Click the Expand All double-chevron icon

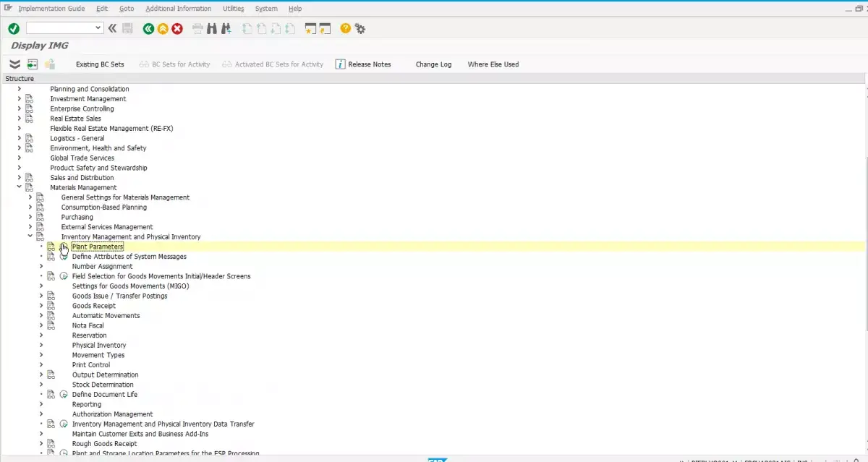pos(14,64)
